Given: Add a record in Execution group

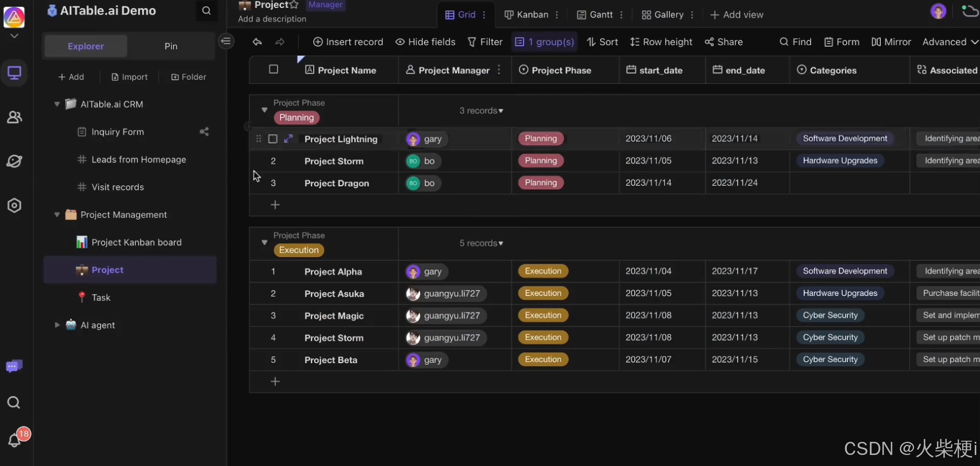Looking at the screenshot, I should tap(275, 382).
